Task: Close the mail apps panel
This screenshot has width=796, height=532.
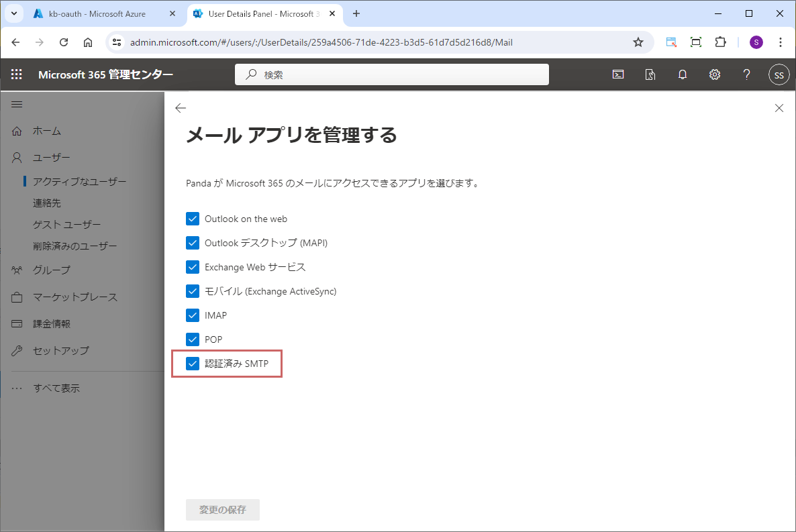Action: [x=779, y=108]
